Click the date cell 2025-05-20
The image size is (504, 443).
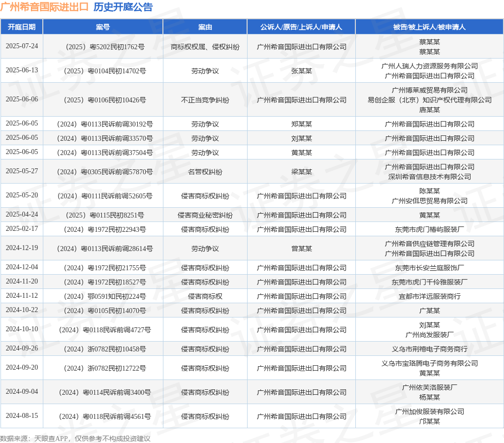[x=22, y=195]
